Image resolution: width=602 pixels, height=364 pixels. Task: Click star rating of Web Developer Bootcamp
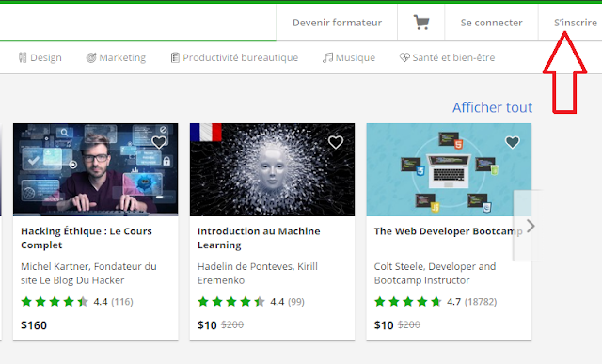coord(407,301)
